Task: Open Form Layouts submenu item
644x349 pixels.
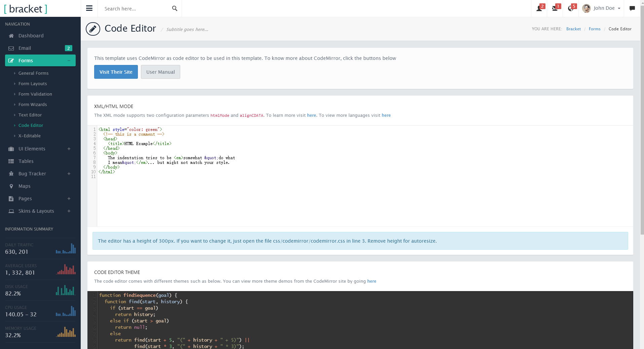Action: (x=33, y=83)
